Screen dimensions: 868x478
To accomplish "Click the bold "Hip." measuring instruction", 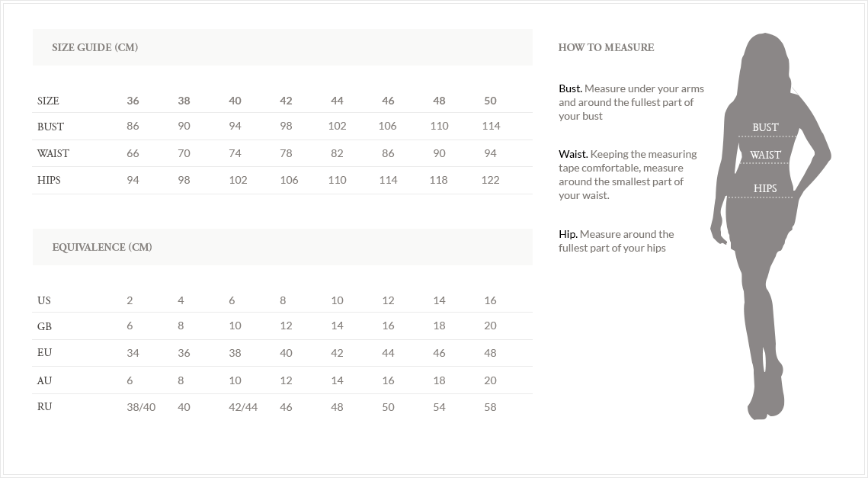I will (x=568, y=234).
